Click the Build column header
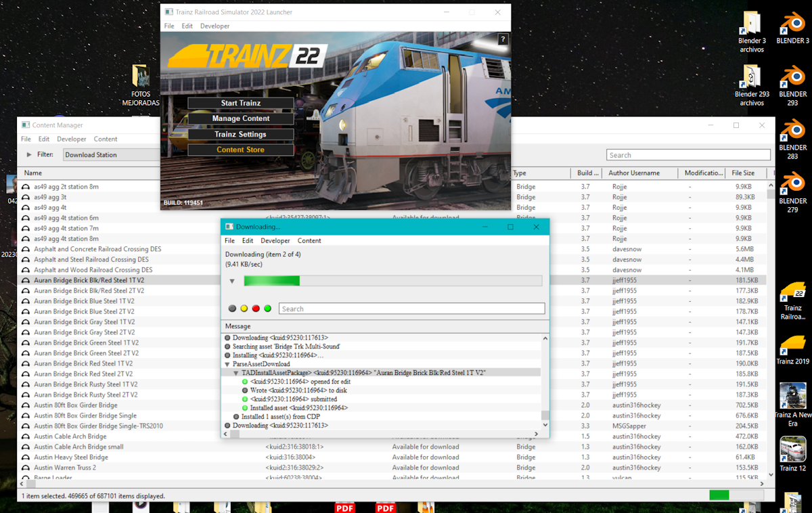812x513 pixels. 588,173
